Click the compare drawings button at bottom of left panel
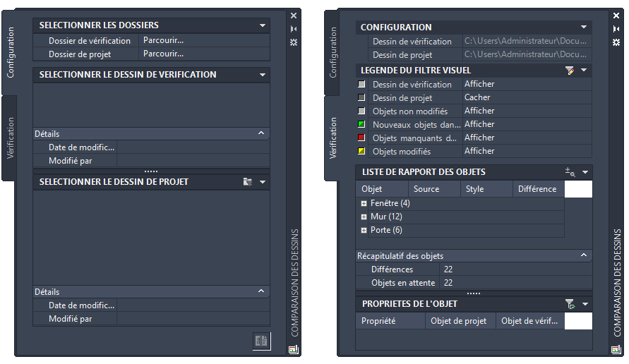 coord(261,341)
